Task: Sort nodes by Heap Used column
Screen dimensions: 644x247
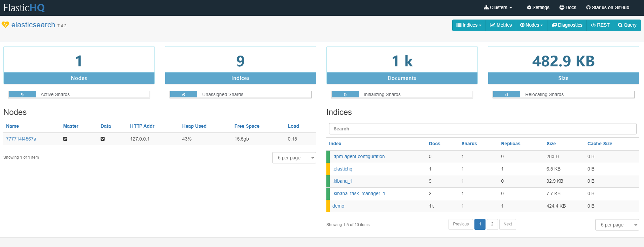Action: tap(194, 126)
